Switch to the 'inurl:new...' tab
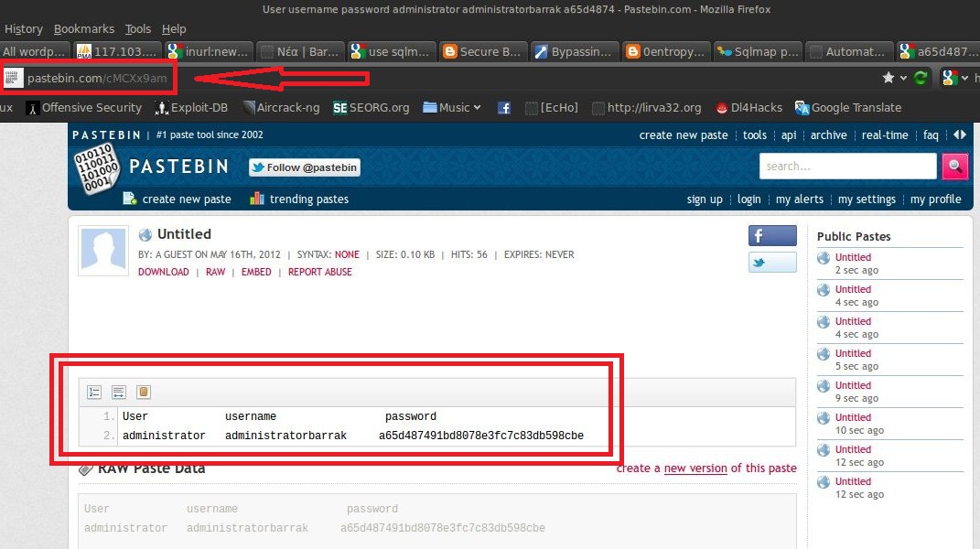Screen dimensions: 980x549 [x=210, y=51]
